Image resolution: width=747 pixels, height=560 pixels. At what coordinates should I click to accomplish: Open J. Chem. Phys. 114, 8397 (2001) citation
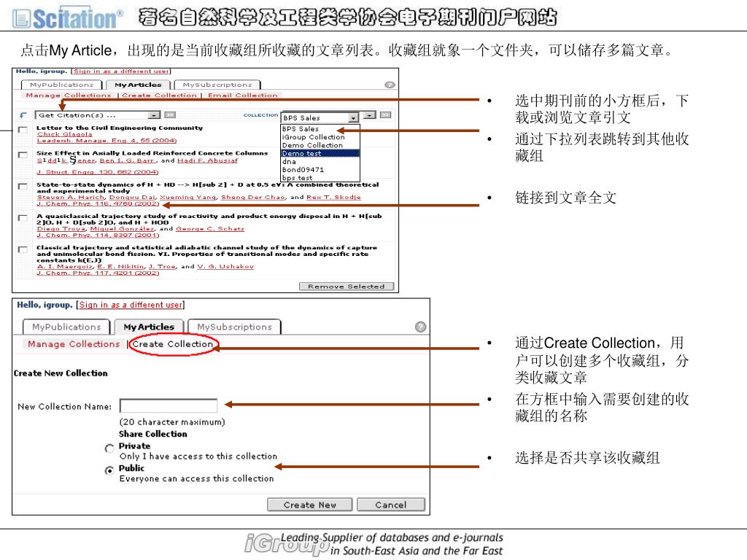98,236
